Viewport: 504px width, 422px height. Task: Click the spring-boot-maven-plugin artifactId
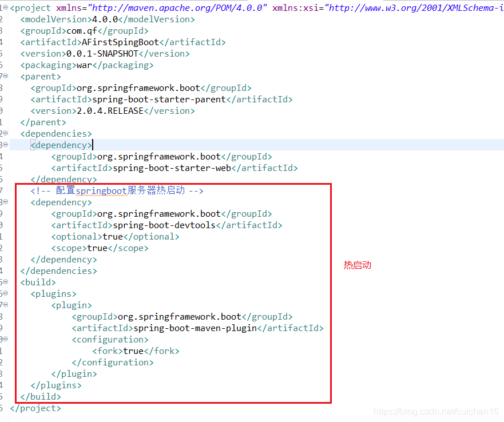tap(195, 328)
